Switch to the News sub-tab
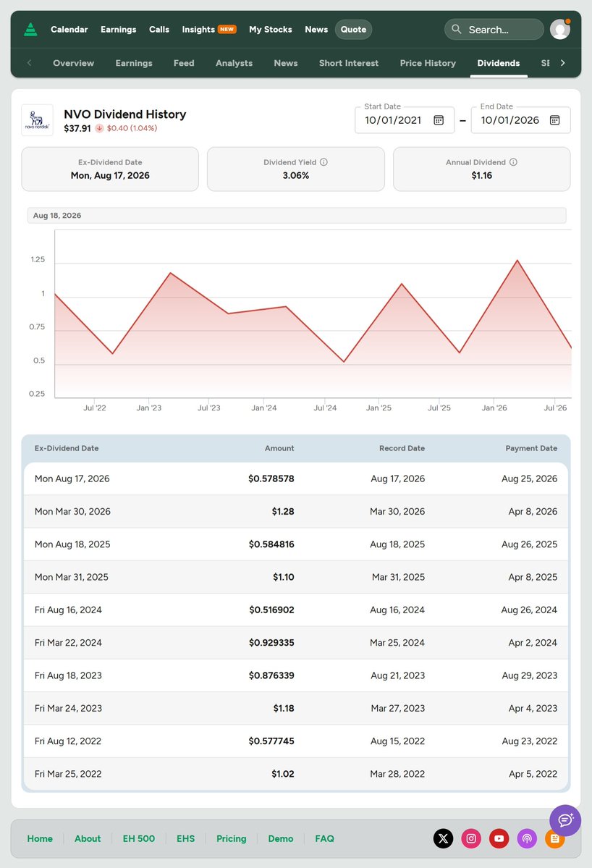 pyautogui.click(x=285, y=63)
